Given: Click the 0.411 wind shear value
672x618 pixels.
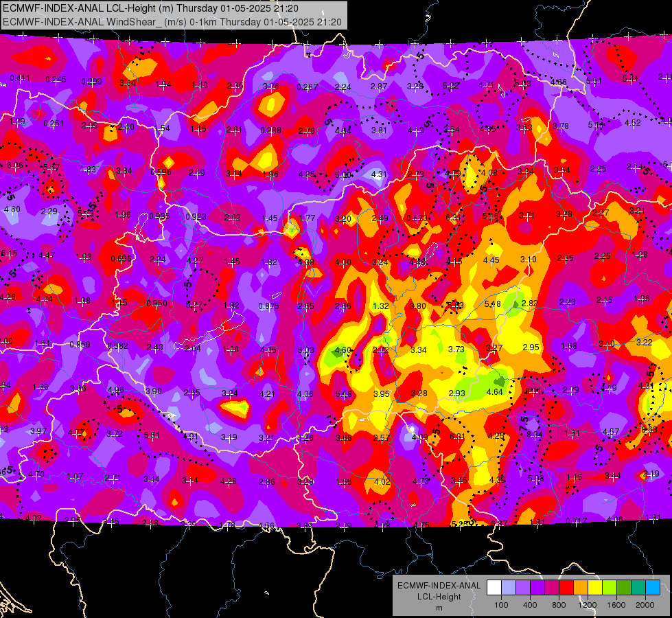Looking at the screenshot, I should coord(20,78).
